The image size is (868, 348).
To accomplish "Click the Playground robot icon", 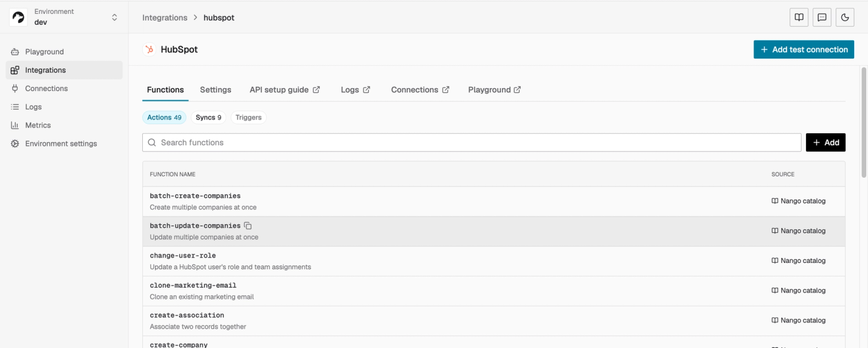I will click(15, 52).
